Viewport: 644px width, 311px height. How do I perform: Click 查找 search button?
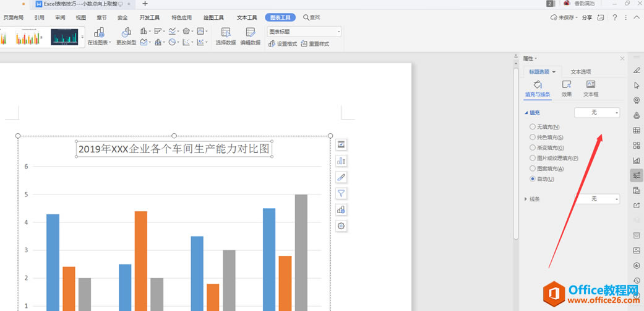[312, 17]
